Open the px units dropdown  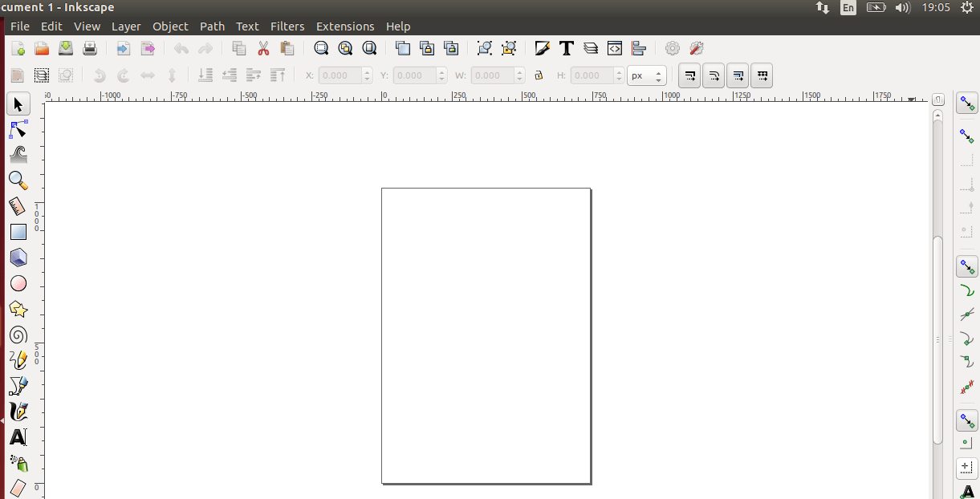click(x=647, y=75)
